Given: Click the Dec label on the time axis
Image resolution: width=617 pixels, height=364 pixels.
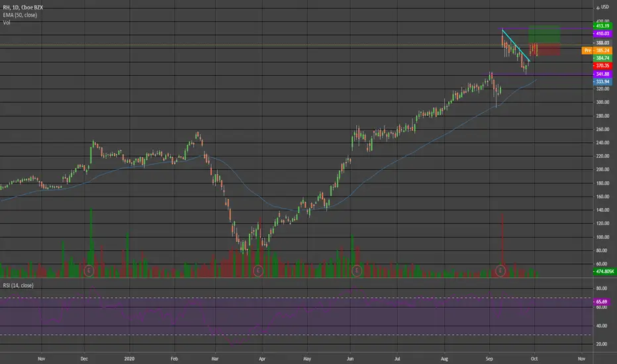Looking at the screenshot, I should coord(84,359).
